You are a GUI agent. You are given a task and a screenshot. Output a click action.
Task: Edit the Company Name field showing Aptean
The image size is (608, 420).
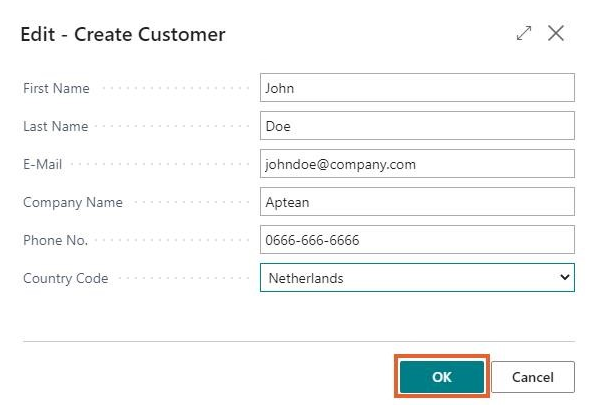click(x=417, y=202)
